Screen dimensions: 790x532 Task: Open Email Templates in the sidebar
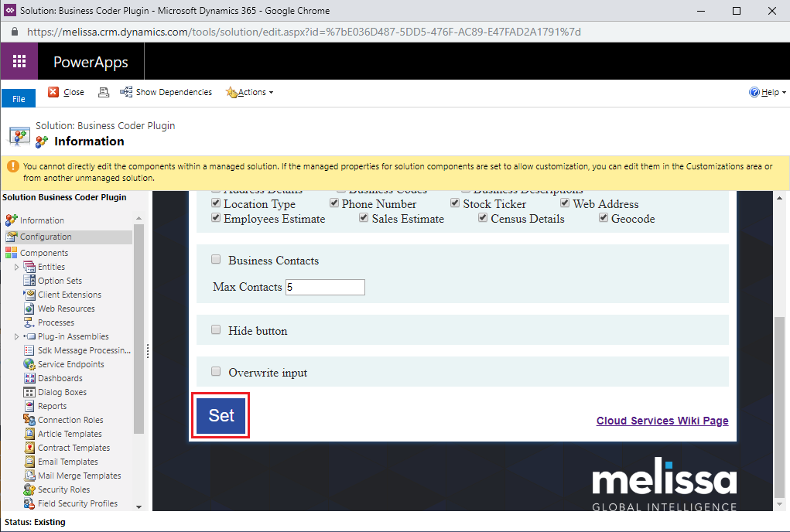67,462
